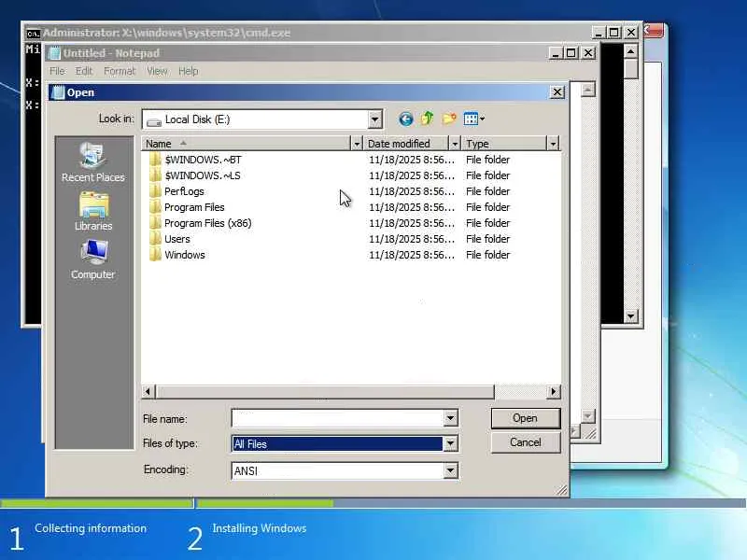Open the View Menu icon in the toolbar
This screenshot has width=747, height=560.
click(473, 119)
